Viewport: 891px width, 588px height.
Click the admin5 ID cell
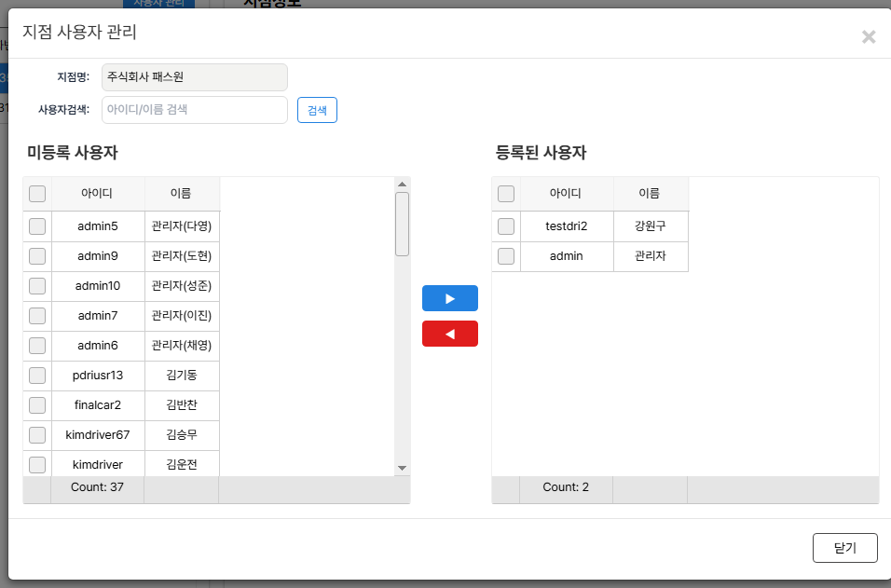click(98, 226)
